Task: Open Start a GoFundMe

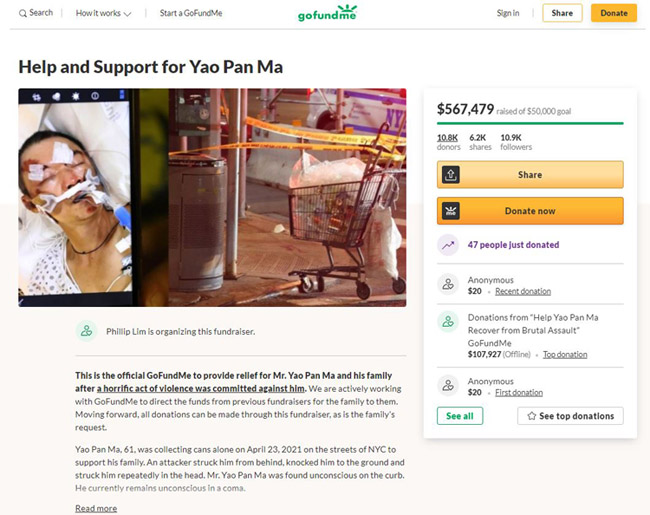Action: [191, 13]
